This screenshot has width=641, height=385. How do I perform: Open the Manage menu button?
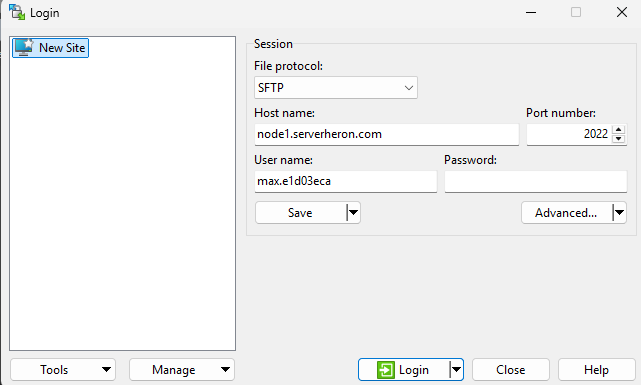tap(182, 370)
